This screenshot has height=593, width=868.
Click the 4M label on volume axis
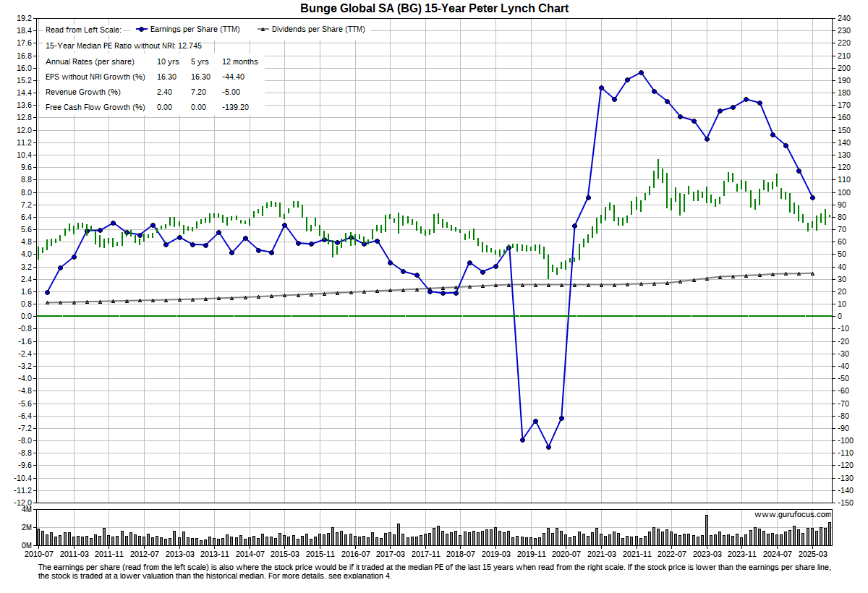[27, 510]
